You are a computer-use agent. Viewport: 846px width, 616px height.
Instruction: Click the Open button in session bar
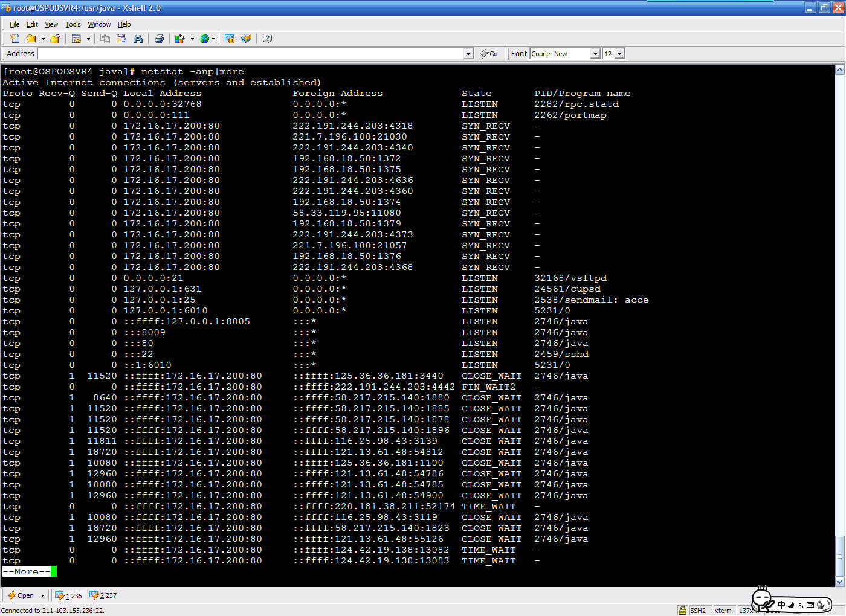coord(21,595)
